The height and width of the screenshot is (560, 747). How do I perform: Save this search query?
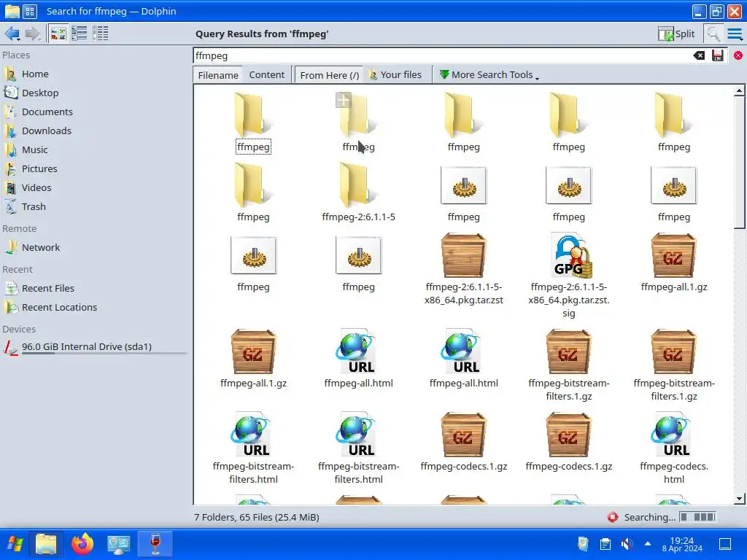(x=718, y=55)
